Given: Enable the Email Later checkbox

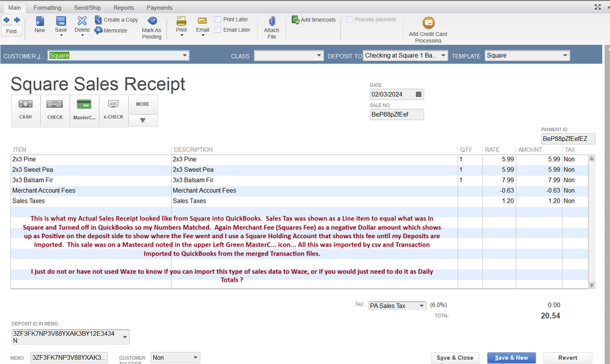Looking at the screenshot, I should click(x=218, y=30).
